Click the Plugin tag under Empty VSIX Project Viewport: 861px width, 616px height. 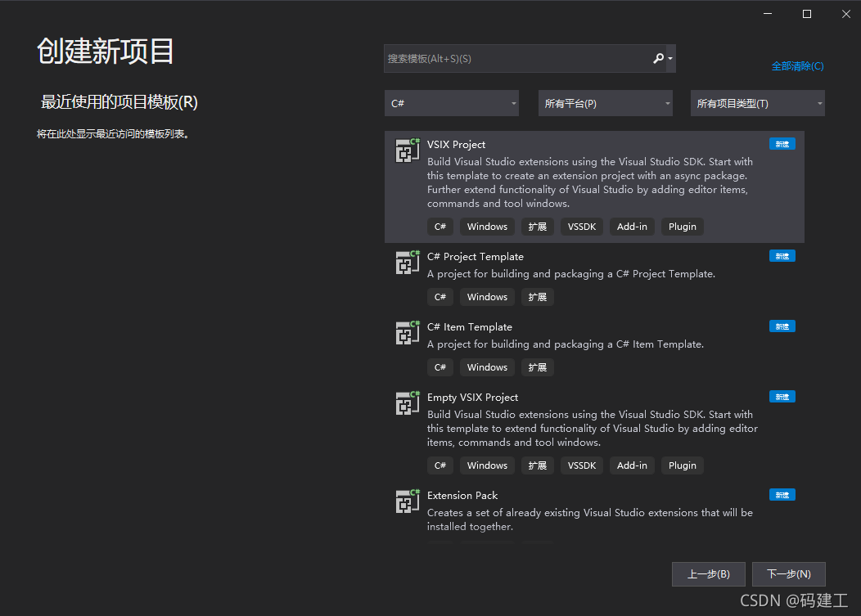pyautogui.click(x=682, y=465)
